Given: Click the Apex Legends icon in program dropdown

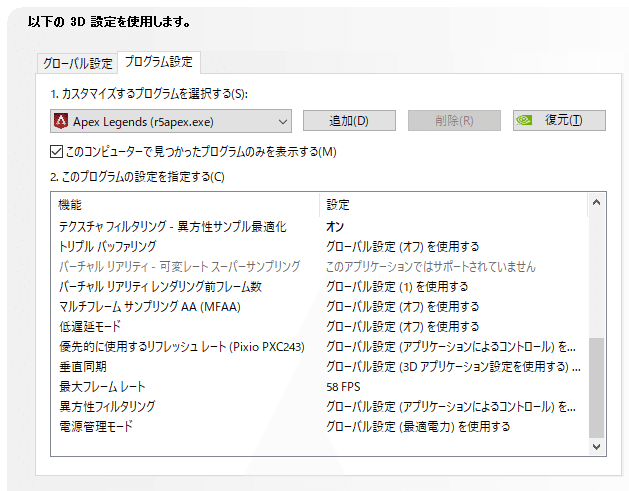Looking at the screenshot, I should coord(61,121).
